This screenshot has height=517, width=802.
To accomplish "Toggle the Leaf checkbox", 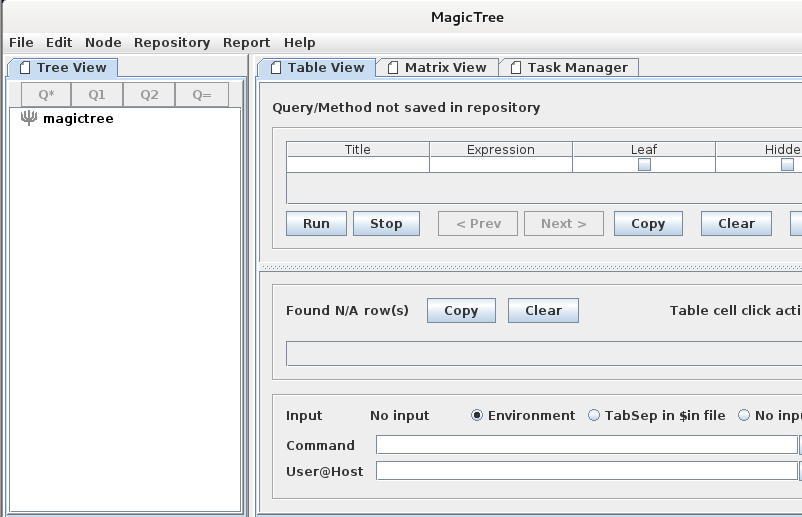I will coord(644,165).
